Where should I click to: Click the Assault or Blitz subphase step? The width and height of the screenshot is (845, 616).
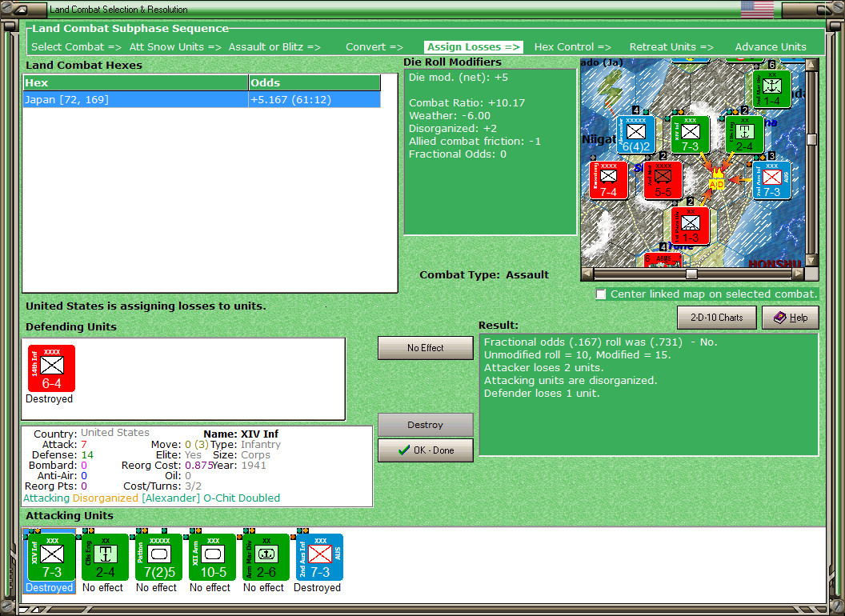274,47
